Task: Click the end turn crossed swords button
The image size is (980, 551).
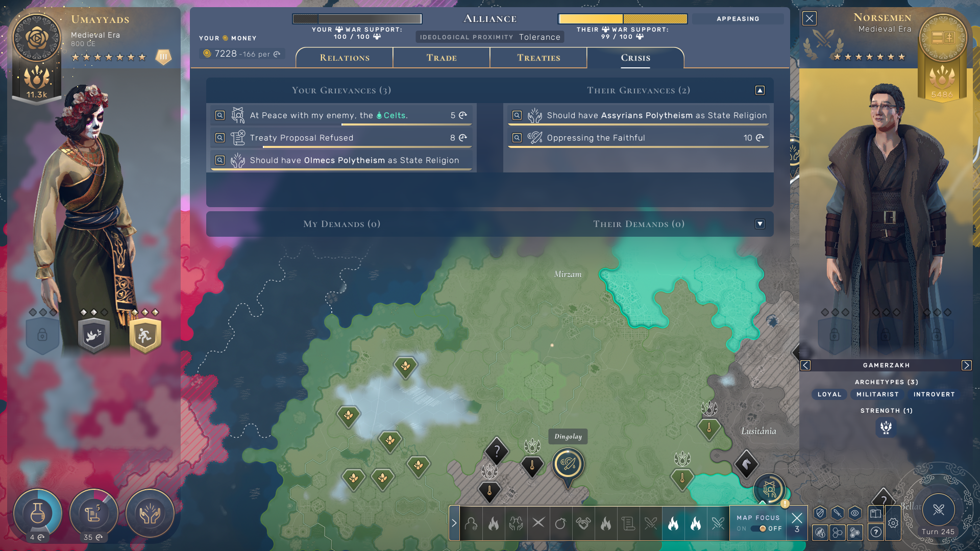Action: point(938,510)
